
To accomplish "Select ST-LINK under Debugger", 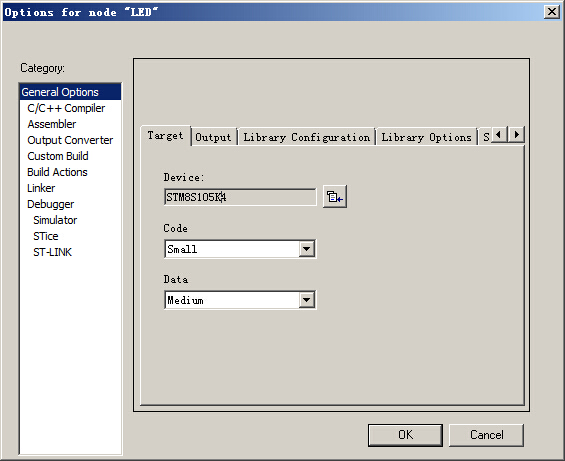I will tap(53, 252).
